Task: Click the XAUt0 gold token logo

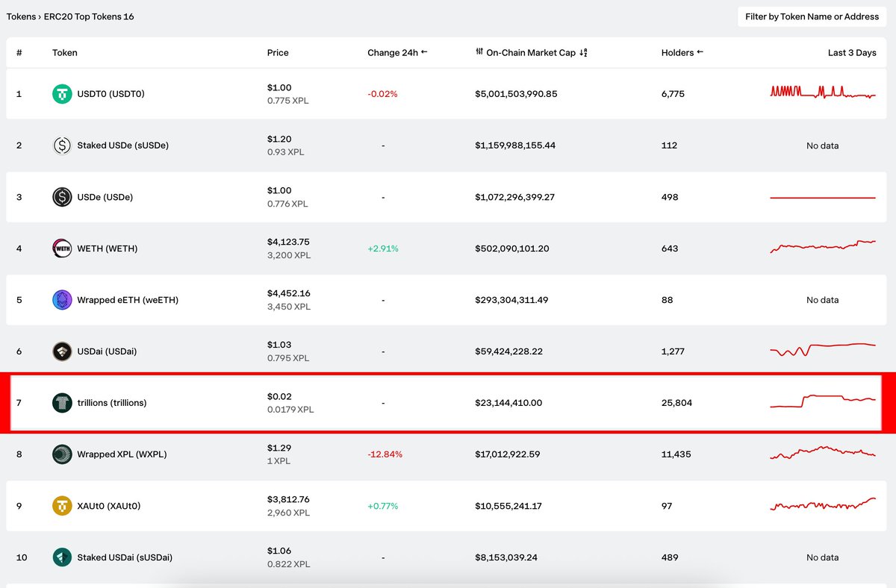Action: point(62,506)
